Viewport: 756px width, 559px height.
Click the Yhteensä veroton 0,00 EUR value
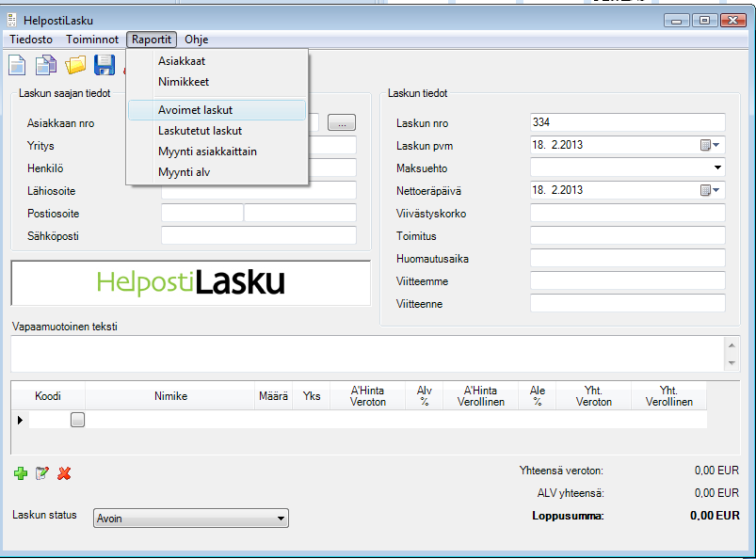point(716,471)
